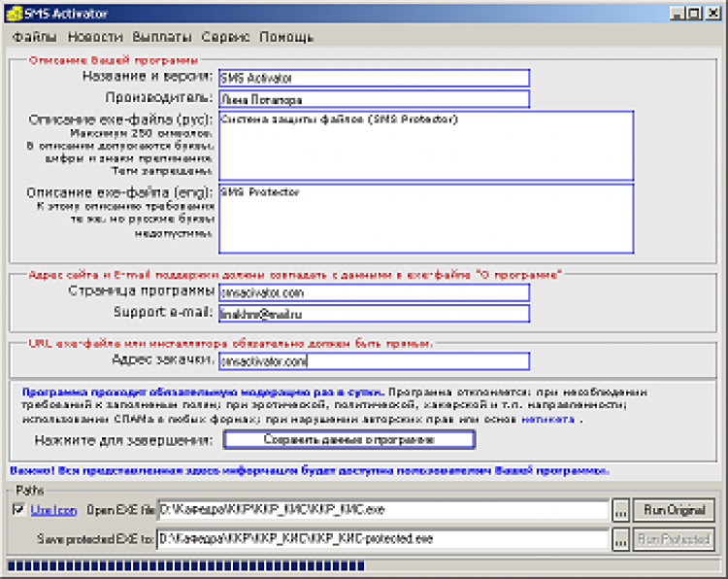
Task: Open the нетикета link
Action: (547, 419)
